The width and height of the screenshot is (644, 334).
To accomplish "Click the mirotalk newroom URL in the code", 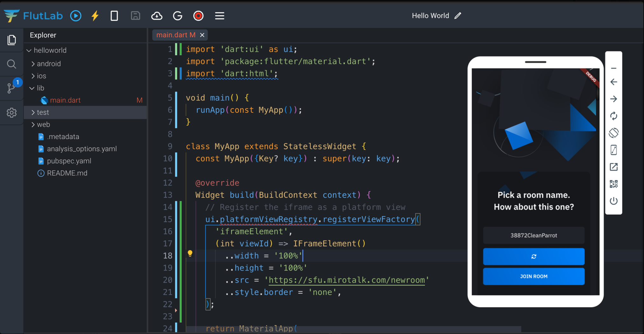I will (x=346, y=280).
